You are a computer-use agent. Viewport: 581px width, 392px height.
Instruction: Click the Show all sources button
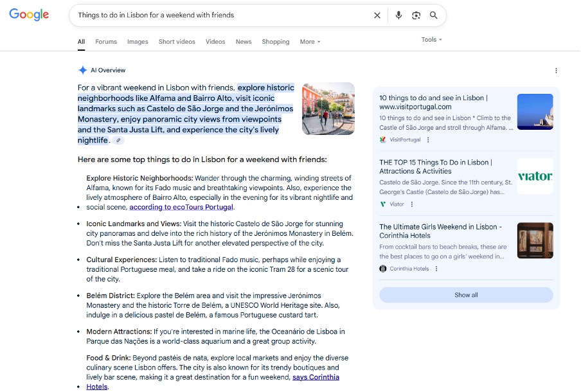point(466,295)
